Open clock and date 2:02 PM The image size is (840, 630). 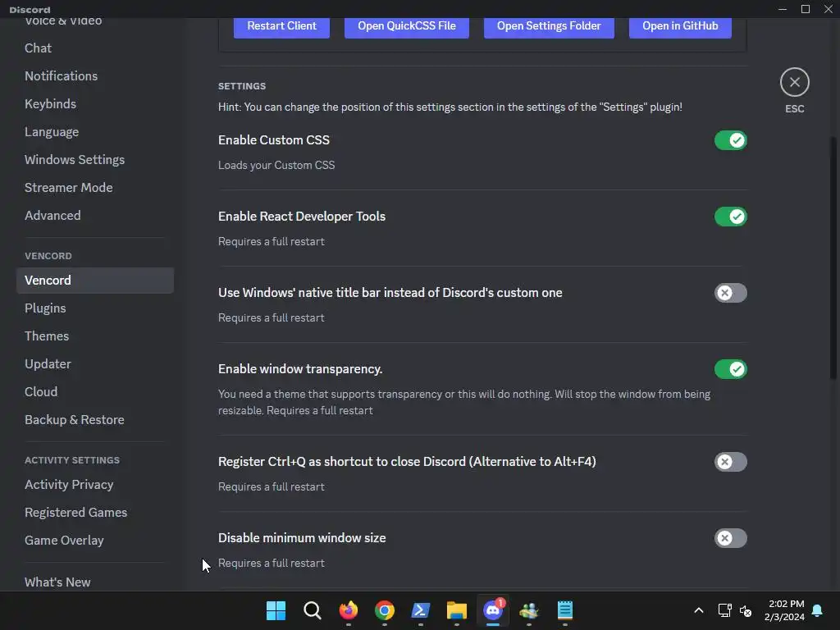[785, 610]
